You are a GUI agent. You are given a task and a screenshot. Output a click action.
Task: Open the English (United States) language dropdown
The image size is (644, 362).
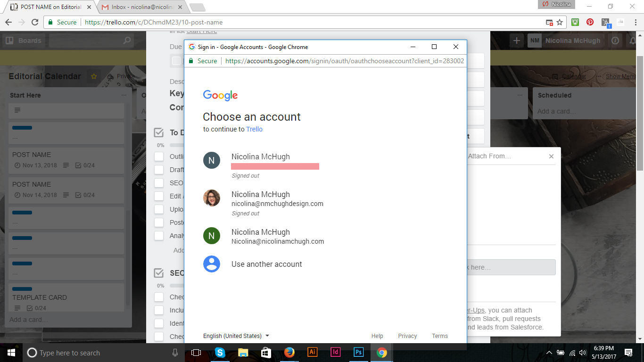(236, 336)
